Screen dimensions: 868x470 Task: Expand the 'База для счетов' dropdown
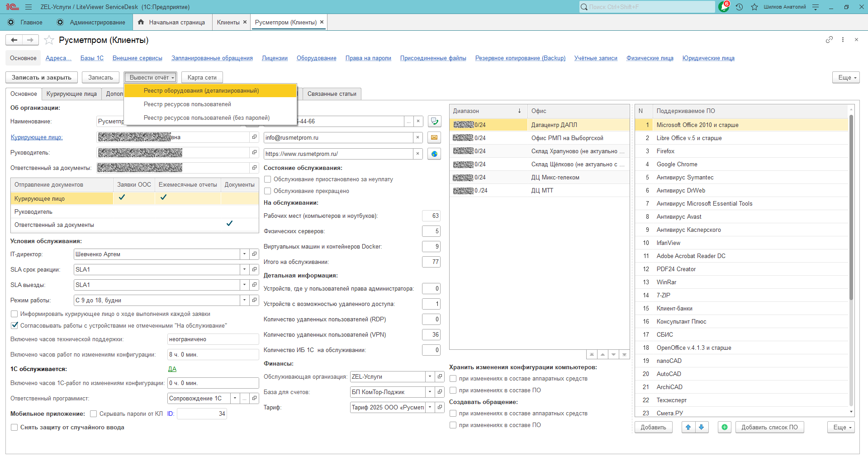pos(430,392)
